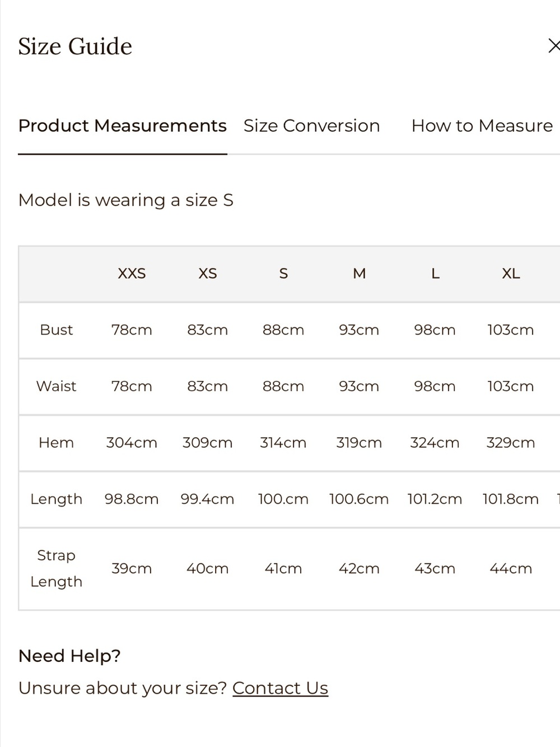This screenshot has width=560, height=747.
Task: Switch to Size Conversion tab
Action: point(311,126)
